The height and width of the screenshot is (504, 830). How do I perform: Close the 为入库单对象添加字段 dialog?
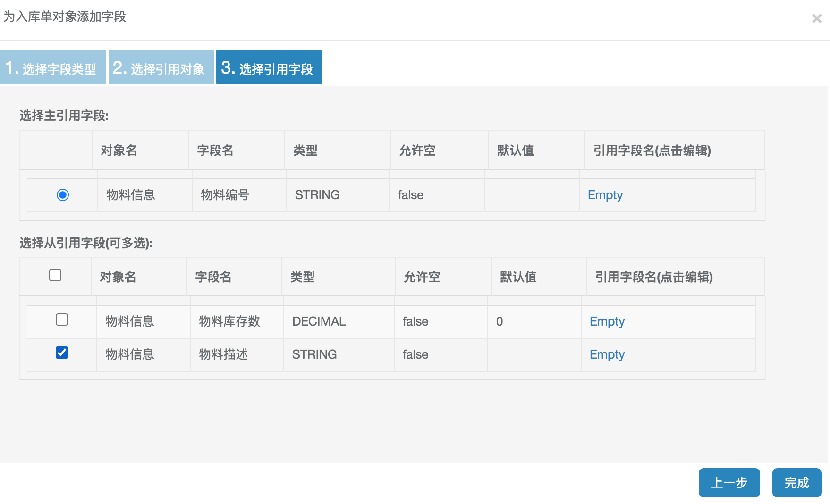coord(816,19)
